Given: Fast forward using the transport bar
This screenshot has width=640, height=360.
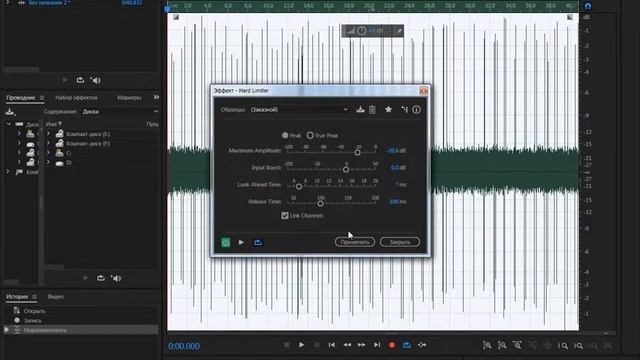Looking at the screenshot, I should [362, 345].
